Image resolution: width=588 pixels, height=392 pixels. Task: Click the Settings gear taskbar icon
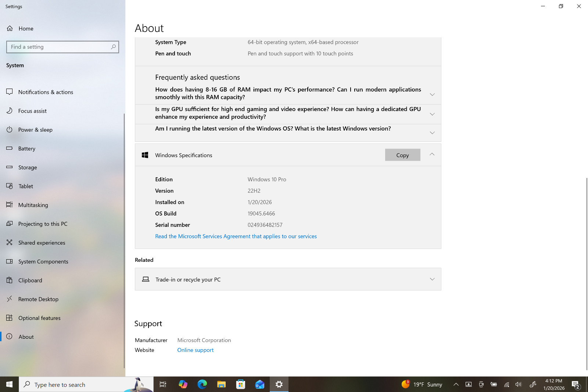279,384
